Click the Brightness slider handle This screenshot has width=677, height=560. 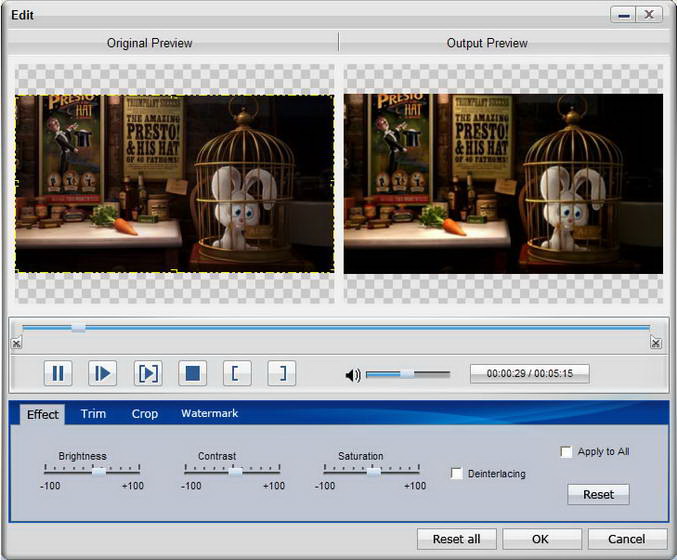coord(98,470)
